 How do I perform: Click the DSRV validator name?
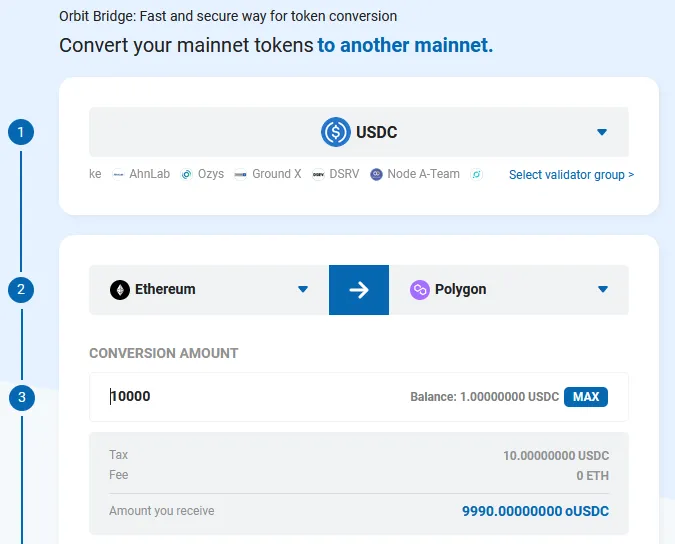click(x=344, y=174)
